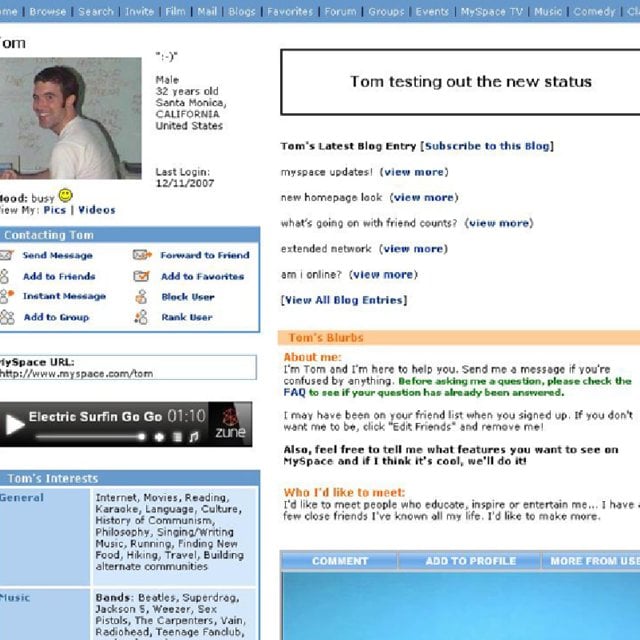Open Film in top navigation

(176, 11)
